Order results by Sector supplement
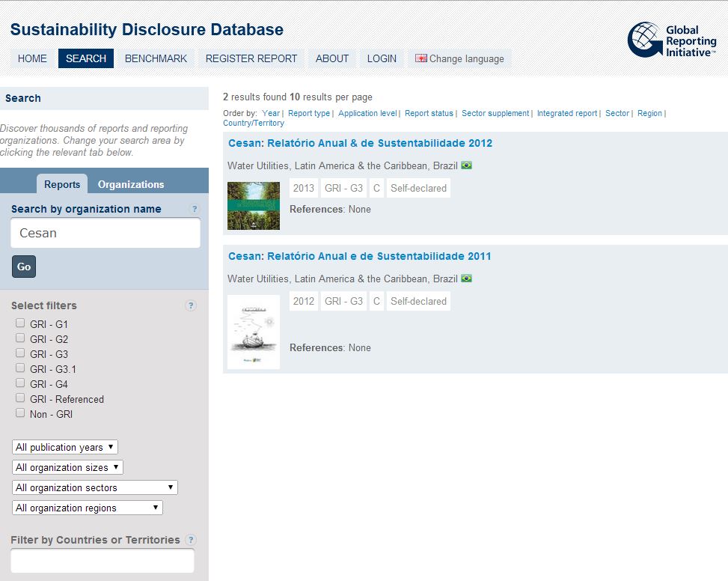The width and height of the screenshot is (728, 581). 495,113
